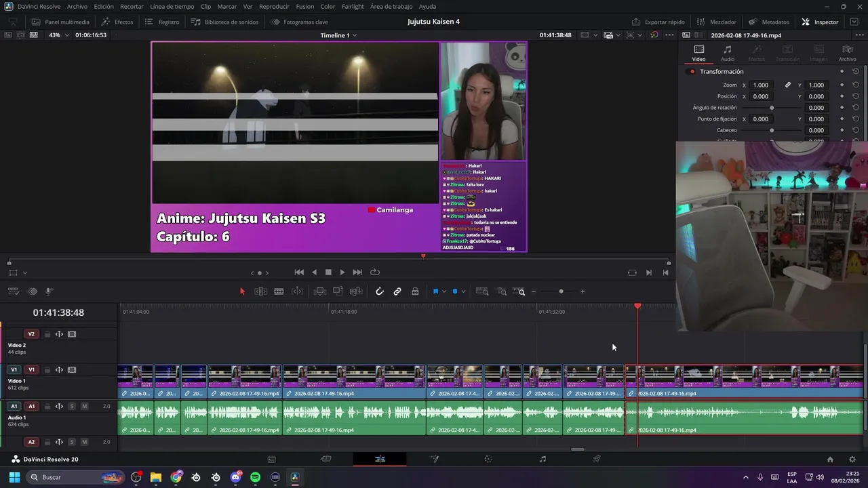The height and width of the screenshot is (488, 868).
Task: Open flag color dropdown arrow
Action: pos(444,291)
